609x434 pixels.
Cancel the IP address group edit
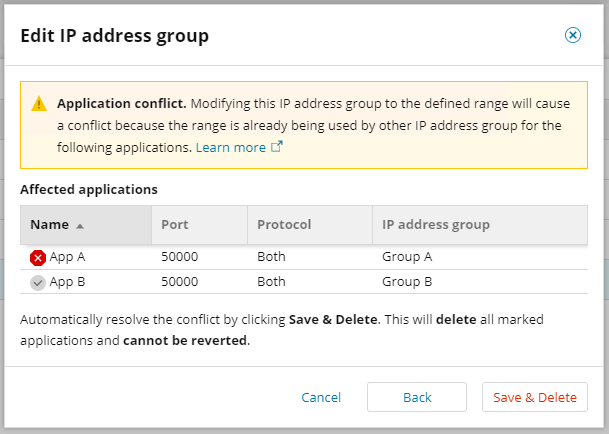click(321, 397)
